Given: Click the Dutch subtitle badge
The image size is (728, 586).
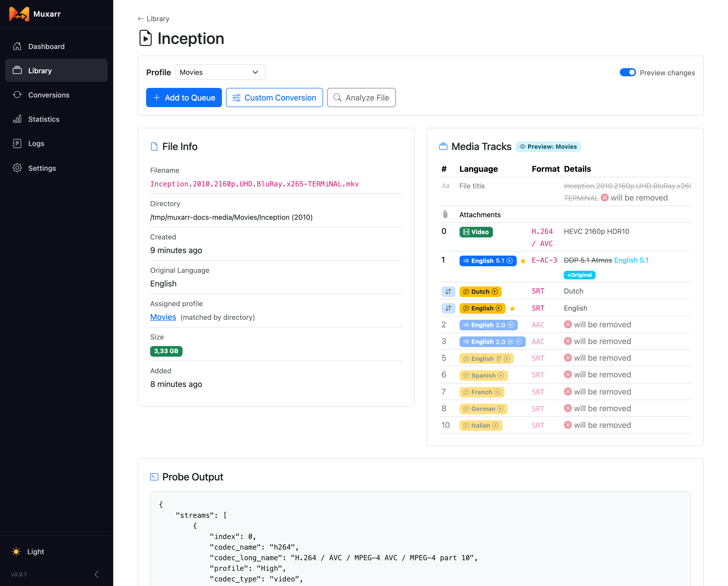Looking at the screenshot, I should (x=480, y=292).
